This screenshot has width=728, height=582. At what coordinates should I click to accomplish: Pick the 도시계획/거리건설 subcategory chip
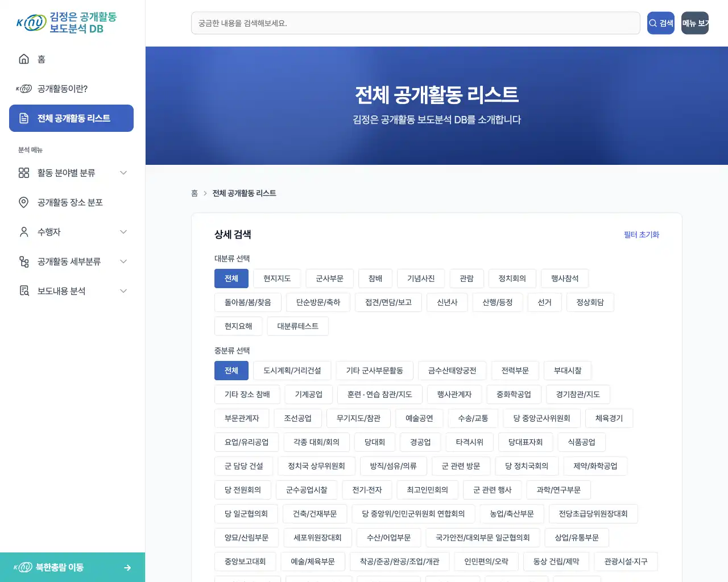coord(292,371)
